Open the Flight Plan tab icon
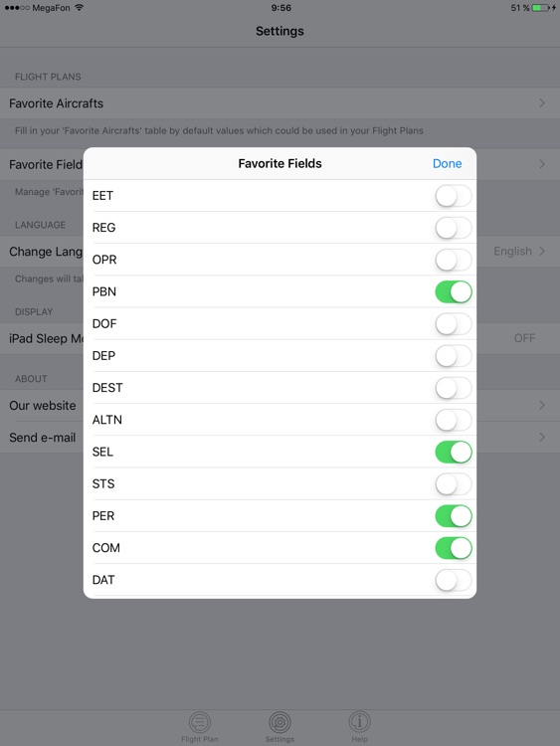The image size is (560, 746). (x=199, y=722)
